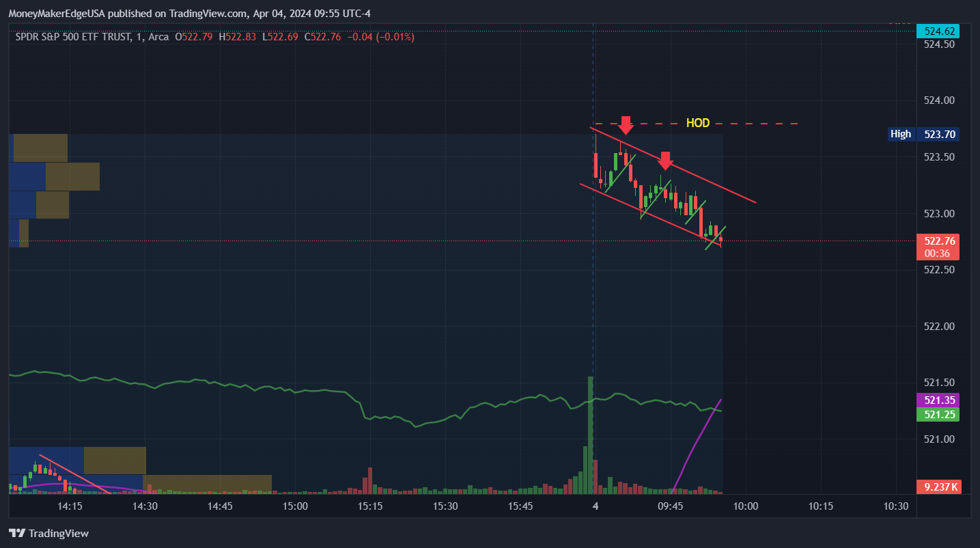Click the 15:00 time axis label
980x548 pixels.
tap(295, 506)
